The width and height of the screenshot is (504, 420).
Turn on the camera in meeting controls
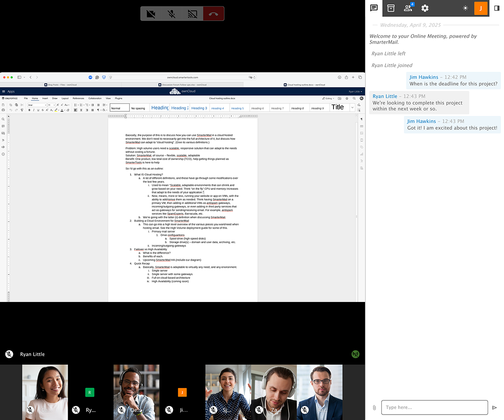pos(151,14)
